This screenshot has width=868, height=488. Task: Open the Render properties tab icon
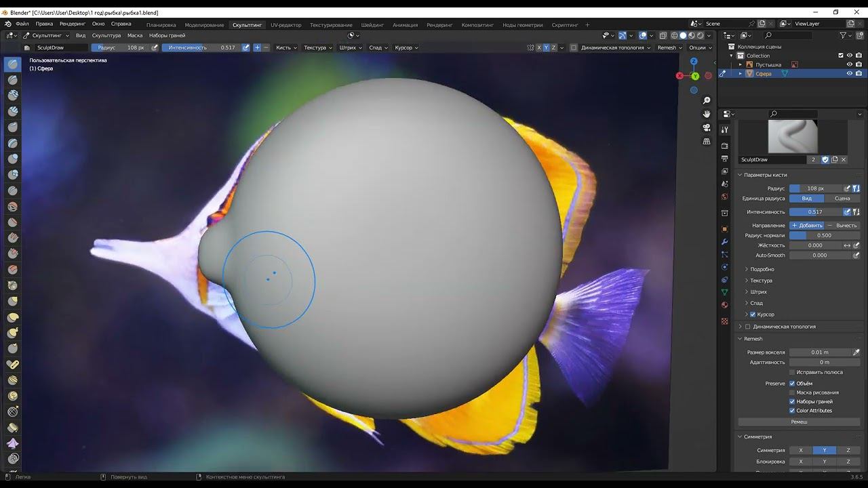725,146
